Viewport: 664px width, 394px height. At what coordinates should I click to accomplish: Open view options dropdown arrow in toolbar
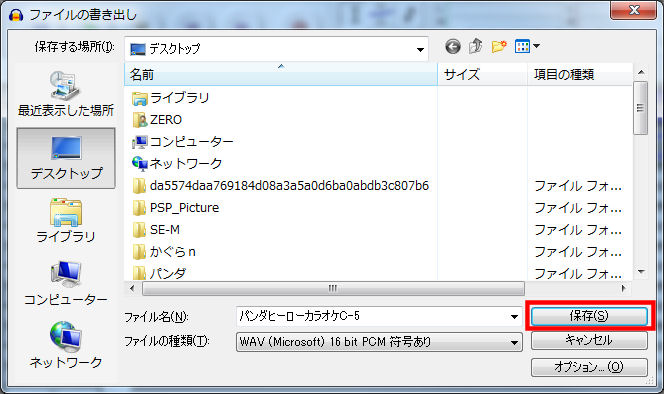click(537, 46)
